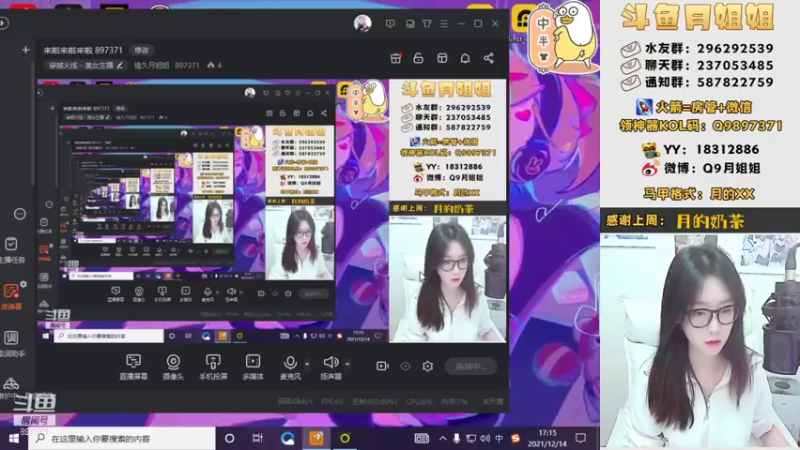Click the 修改 button next to room title
Image resolution: width=800 pixels, height=450 pixels.
[141, 50]
